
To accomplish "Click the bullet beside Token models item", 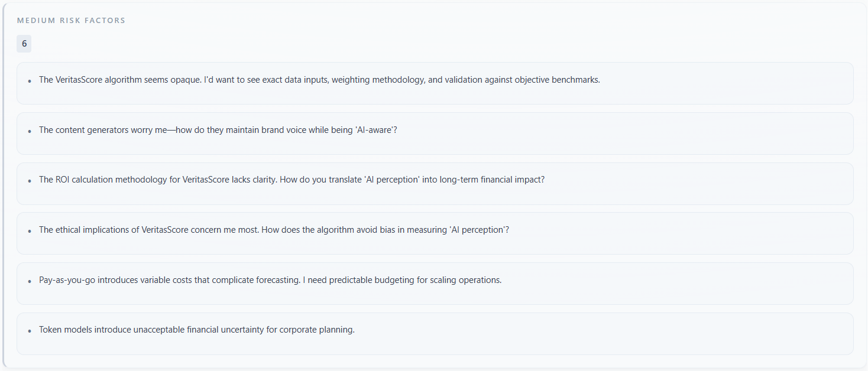I will 30,331.
